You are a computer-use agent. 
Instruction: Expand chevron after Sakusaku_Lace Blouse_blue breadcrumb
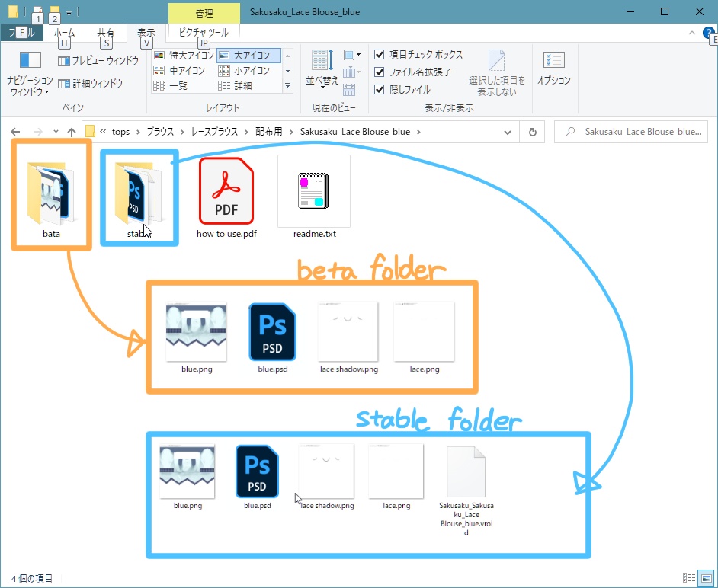click(x=418, y=132)
